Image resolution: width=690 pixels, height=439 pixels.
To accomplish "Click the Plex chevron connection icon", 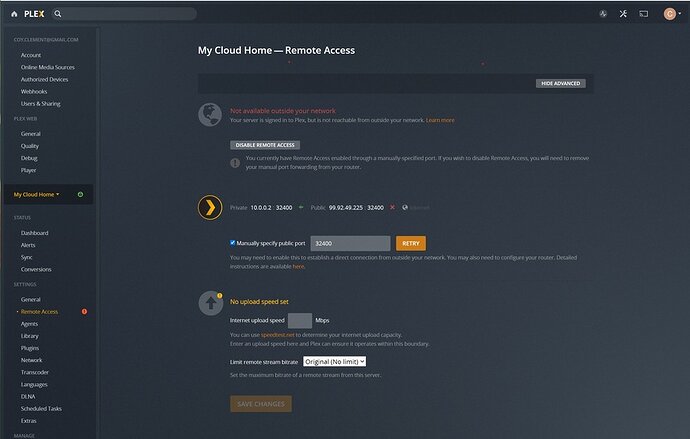I will point(210,207).
